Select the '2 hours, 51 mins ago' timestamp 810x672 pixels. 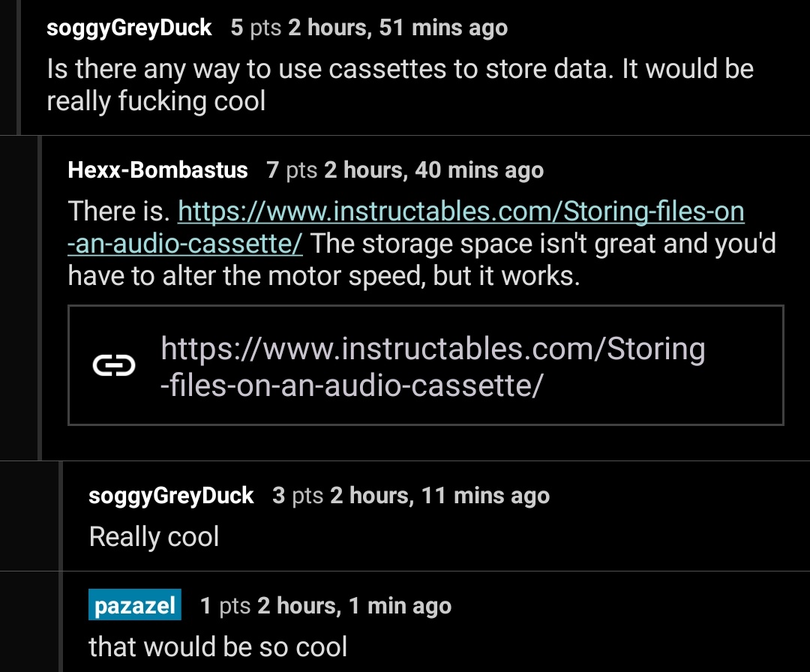click(396, 27)
